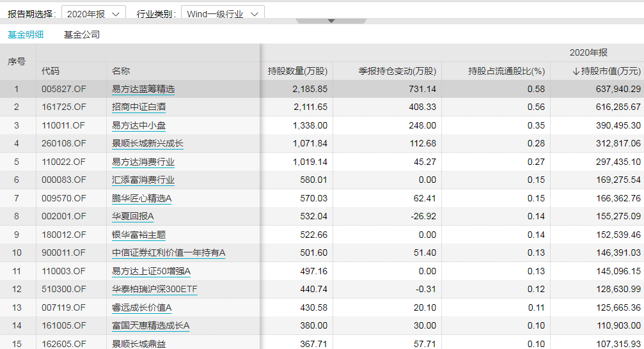Select the code cell 110011.OF
Screen dimensions: 644x349
63,126
